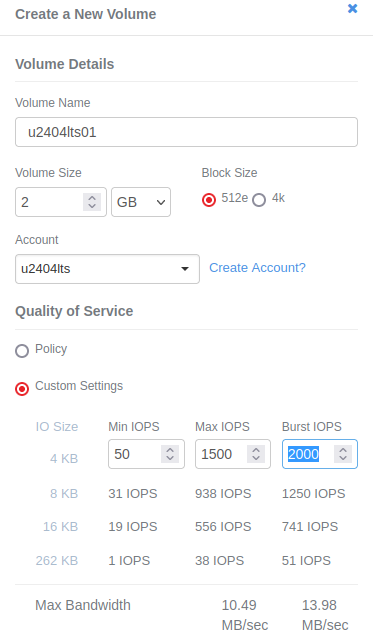The height and width of the screenshot is (638, 373).
Task: Select the Policy QoS radio button
Action: click(x=22, y=351)
